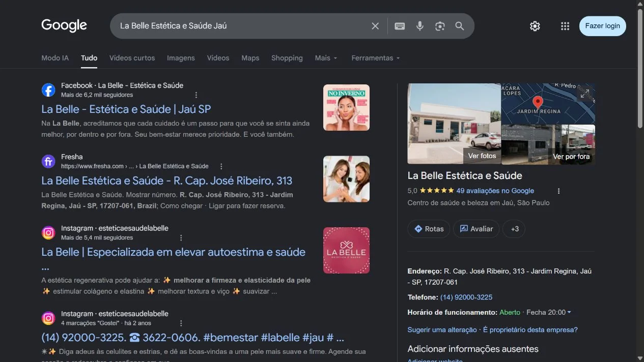Click the +3 more actions button
644x362 pixels.
click(514, 229)
